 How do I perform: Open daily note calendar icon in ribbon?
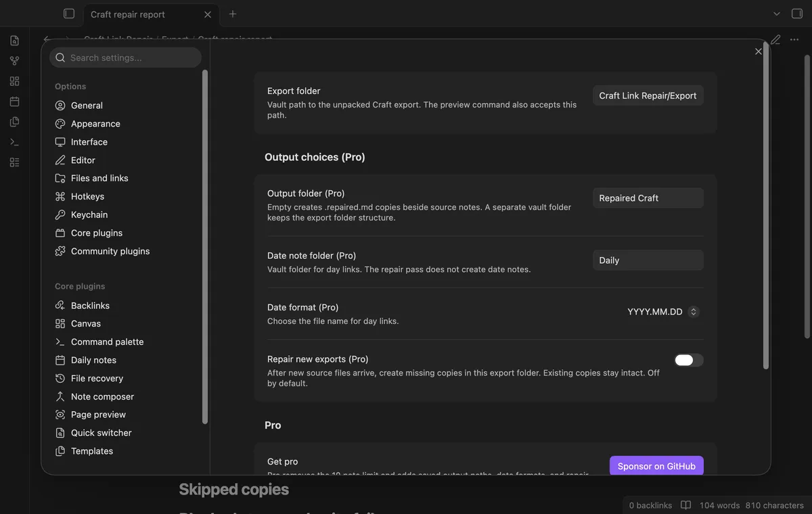click(x=14, y=101)
